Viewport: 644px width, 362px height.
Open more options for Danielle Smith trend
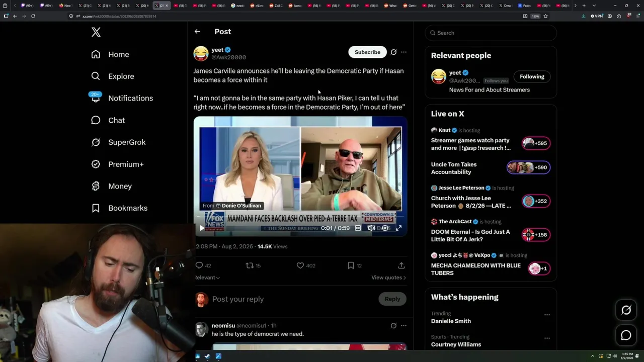(x=547, y=315)
